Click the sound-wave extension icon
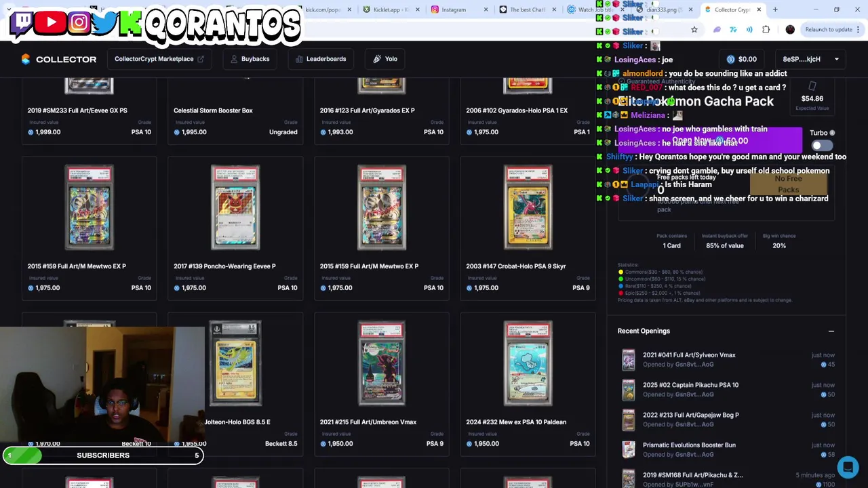The image size is (868, 488). 749,30
